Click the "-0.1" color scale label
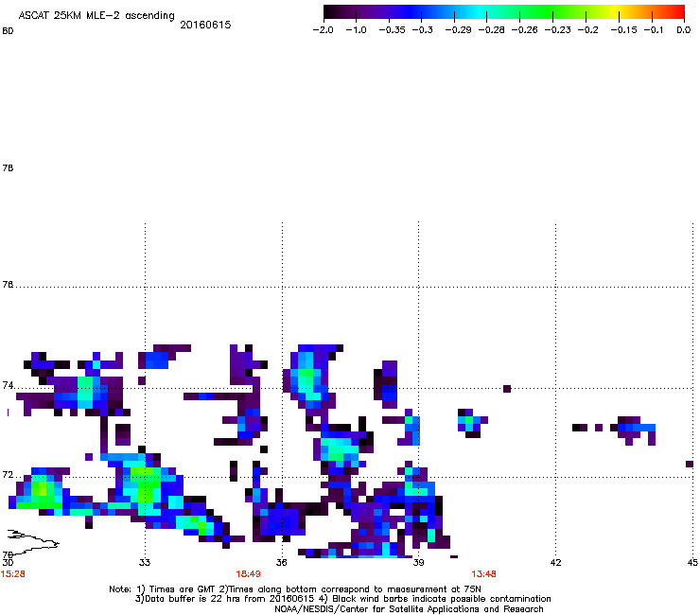 click(654, 30)
